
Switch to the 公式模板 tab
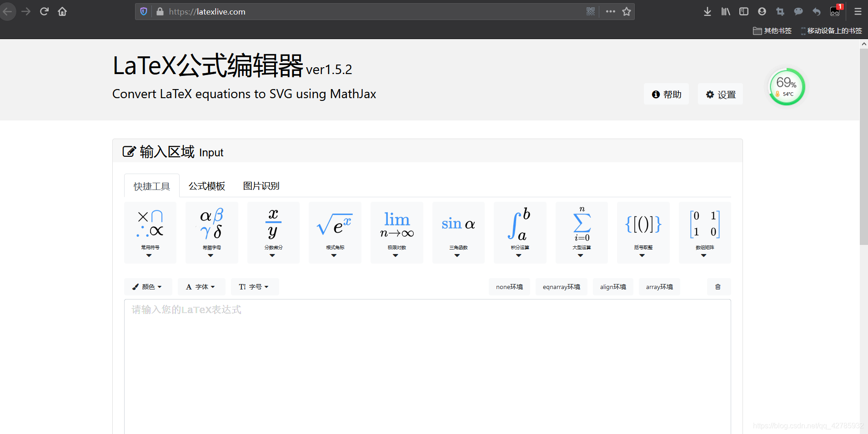[207, 186]
